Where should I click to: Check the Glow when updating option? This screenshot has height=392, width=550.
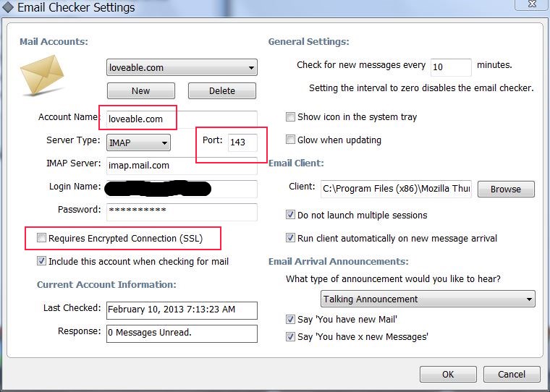click(x=291, y=140)
